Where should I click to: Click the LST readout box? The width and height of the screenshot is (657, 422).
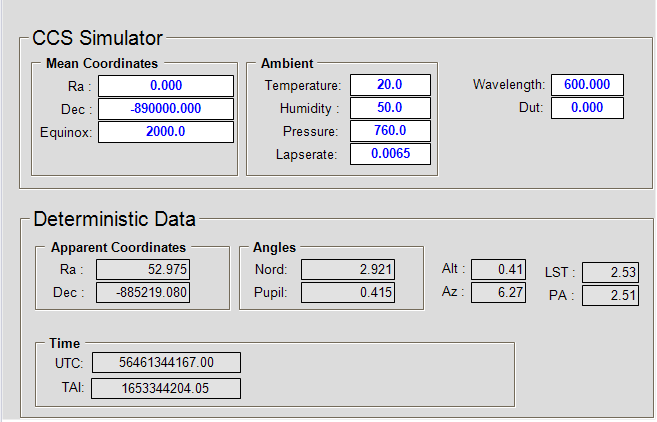pyautogui.click(x=610, y=273)
